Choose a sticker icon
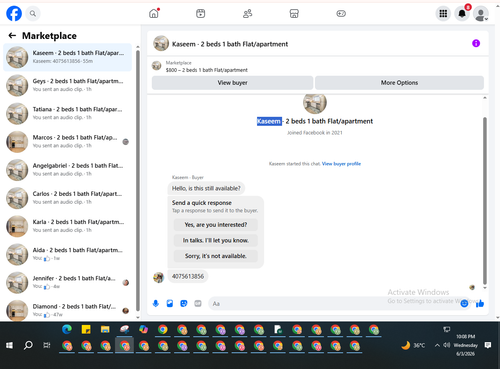The height and width of the screenshot is (369, 500). click(184, 303)
